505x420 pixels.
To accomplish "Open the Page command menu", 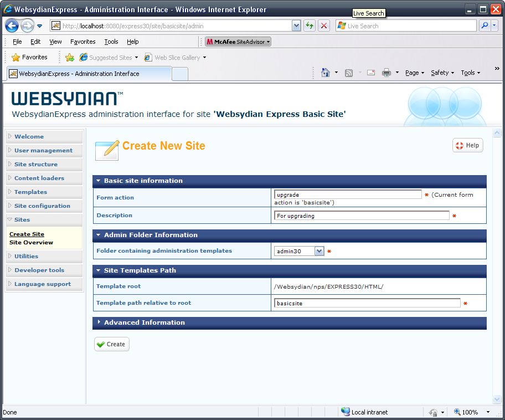I will point(415,73).
